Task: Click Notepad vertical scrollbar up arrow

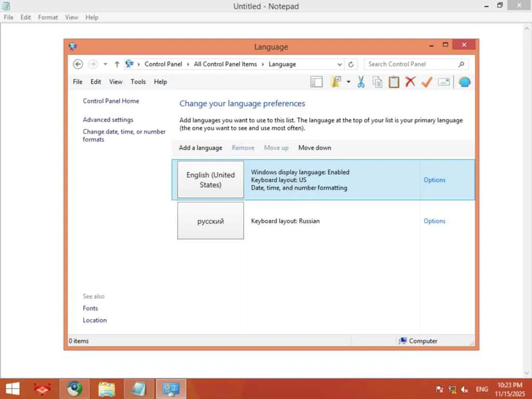Action: coord(527,30)
